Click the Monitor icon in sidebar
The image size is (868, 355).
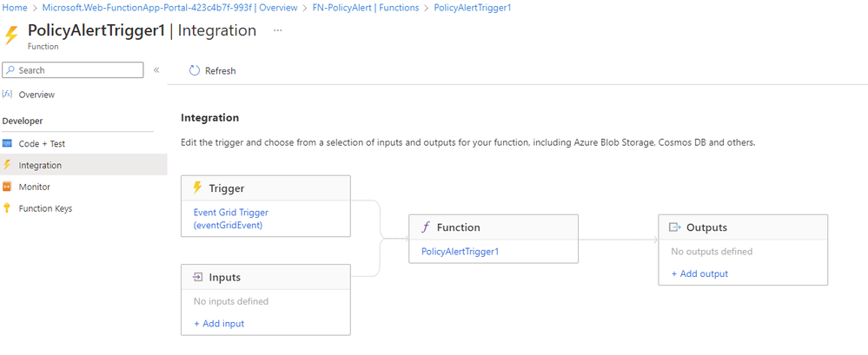7,187
